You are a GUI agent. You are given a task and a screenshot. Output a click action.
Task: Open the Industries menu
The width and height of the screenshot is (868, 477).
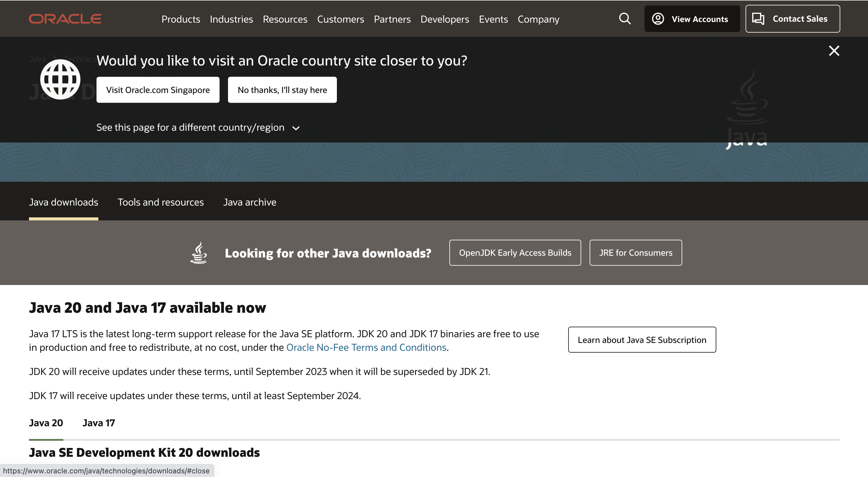pyautogui.click(x=231, y=19)
